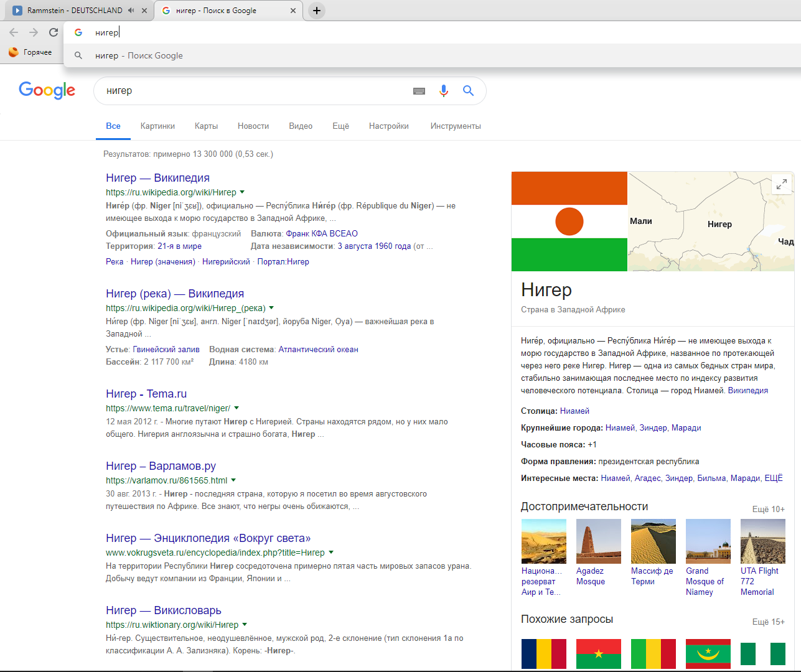Screen dimensions: 801x672
Task: Open the Горячее bookmark
Action: (x=30, y=52)
